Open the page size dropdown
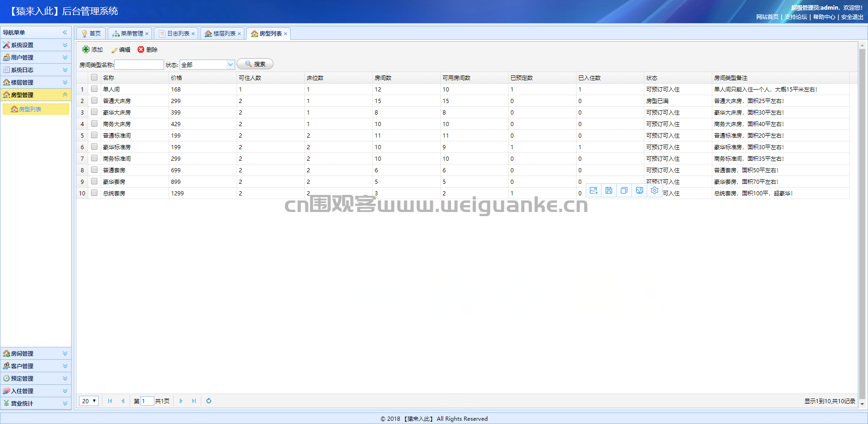This screenshot has height=424, width=868. point(89,401)
